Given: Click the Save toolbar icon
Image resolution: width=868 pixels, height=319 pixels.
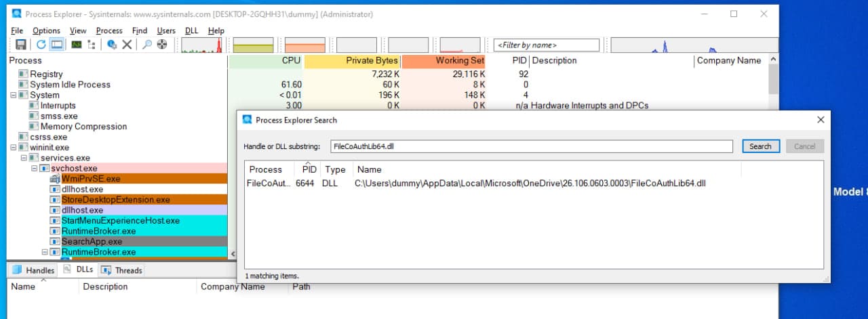Looking at the screenshot, I should click(x=20, y=45).
